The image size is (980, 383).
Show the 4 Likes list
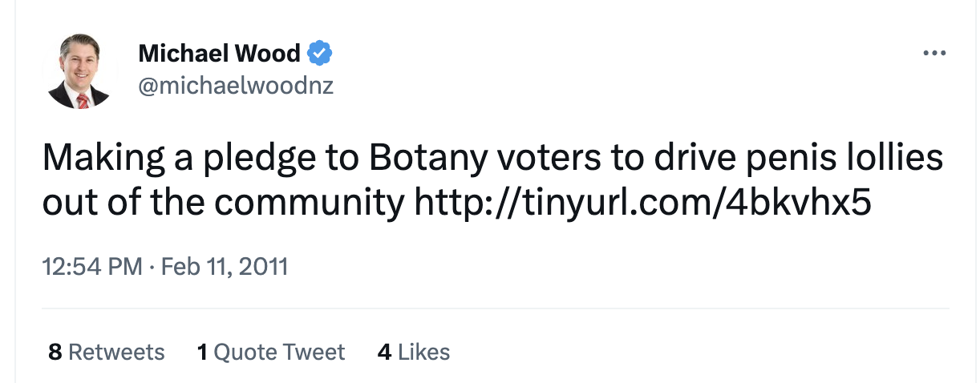(413, 352)
